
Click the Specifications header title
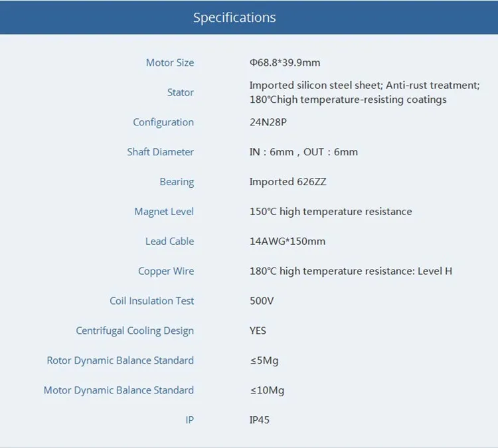click(x=234, y=18)
